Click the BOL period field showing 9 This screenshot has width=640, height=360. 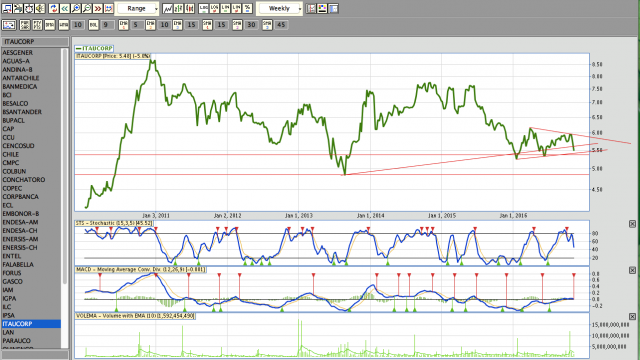point(107,25)
